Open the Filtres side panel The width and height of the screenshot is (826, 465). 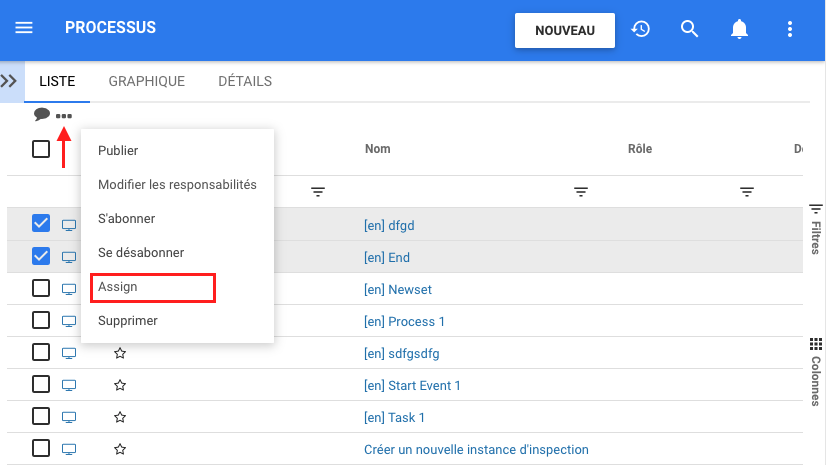click(x=815, y=228)
